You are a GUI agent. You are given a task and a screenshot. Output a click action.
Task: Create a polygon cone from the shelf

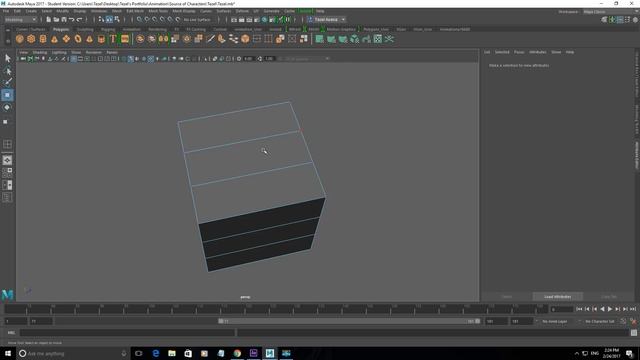[x=54, y=39]
